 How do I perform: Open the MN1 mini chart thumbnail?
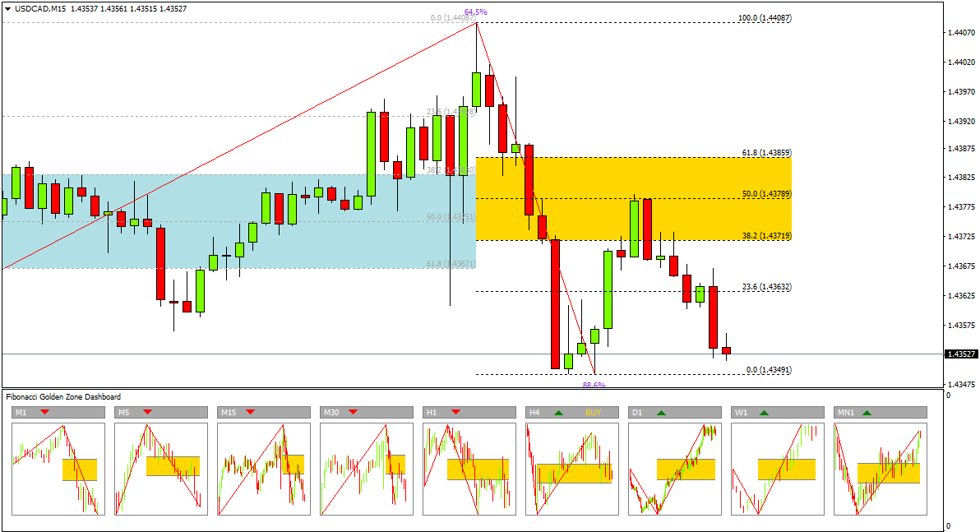[881, 469]
